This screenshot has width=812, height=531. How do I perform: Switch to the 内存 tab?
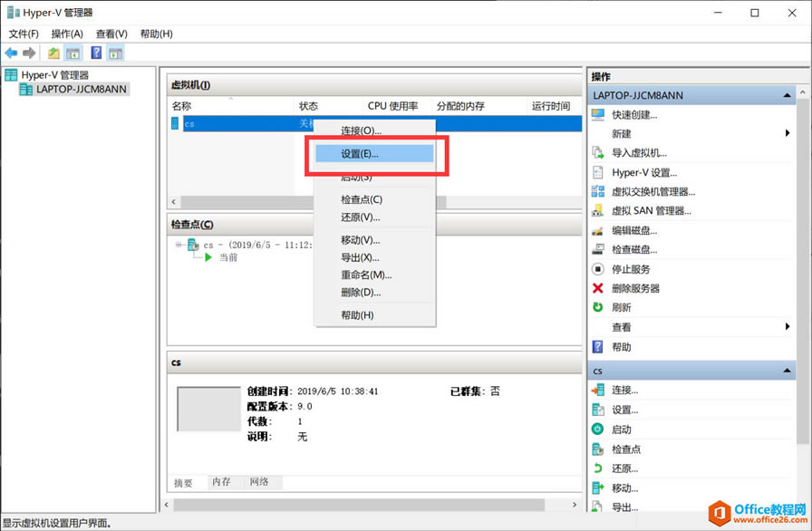(222, 482)
